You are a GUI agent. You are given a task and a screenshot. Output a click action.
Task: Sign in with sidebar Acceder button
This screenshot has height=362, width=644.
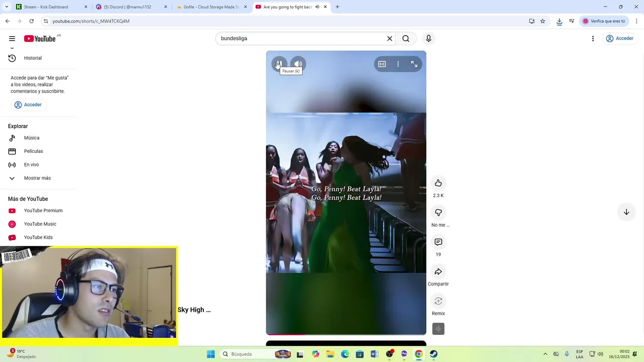pos(28,105)
